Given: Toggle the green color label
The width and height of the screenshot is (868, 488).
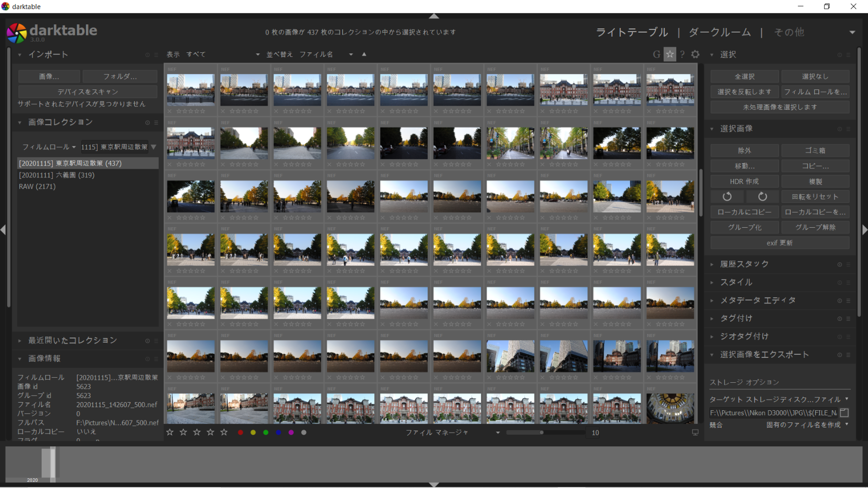Looking at the screenshot, I should pos(265,433).
